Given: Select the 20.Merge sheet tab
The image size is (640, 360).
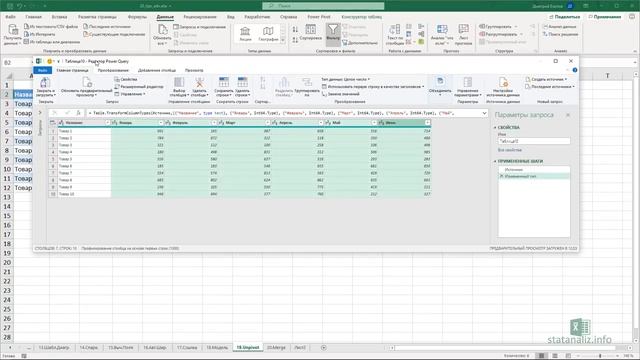Looking at the screenshot, I should [x=276, y=348].
